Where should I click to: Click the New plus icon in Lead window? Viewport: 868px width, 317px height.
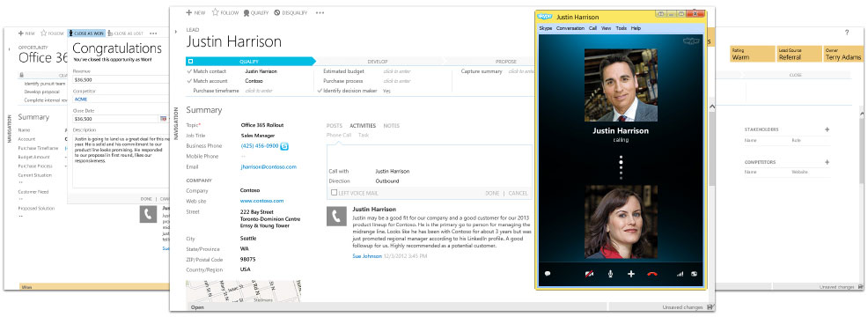click(188, 12)
